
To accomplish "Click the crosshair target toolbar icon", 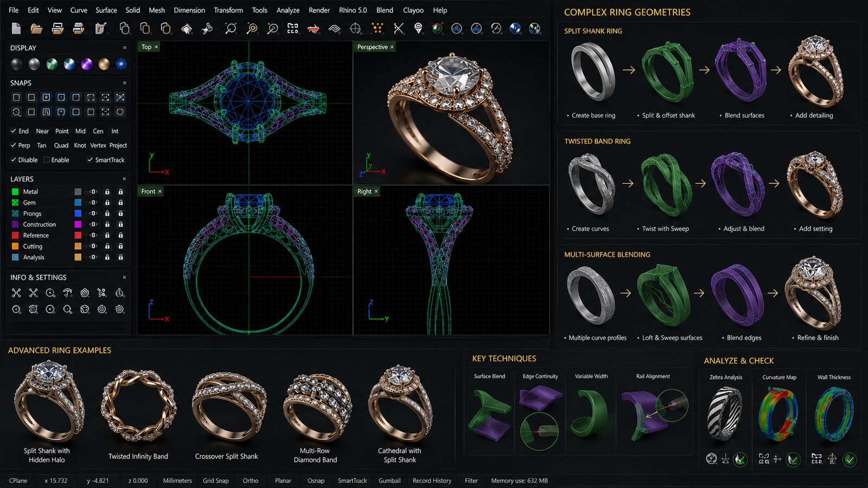I will click(x=355, y=28).
